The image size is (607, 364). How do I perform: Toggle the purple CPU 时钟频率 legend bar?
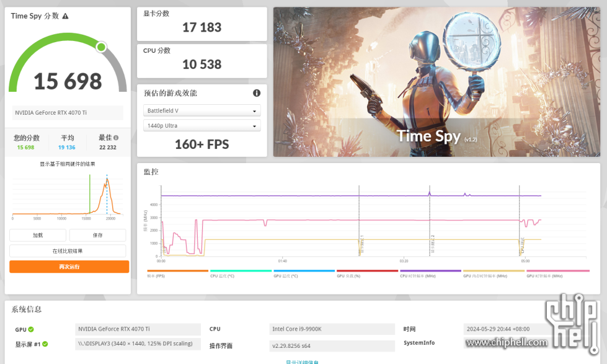(430, 271)
